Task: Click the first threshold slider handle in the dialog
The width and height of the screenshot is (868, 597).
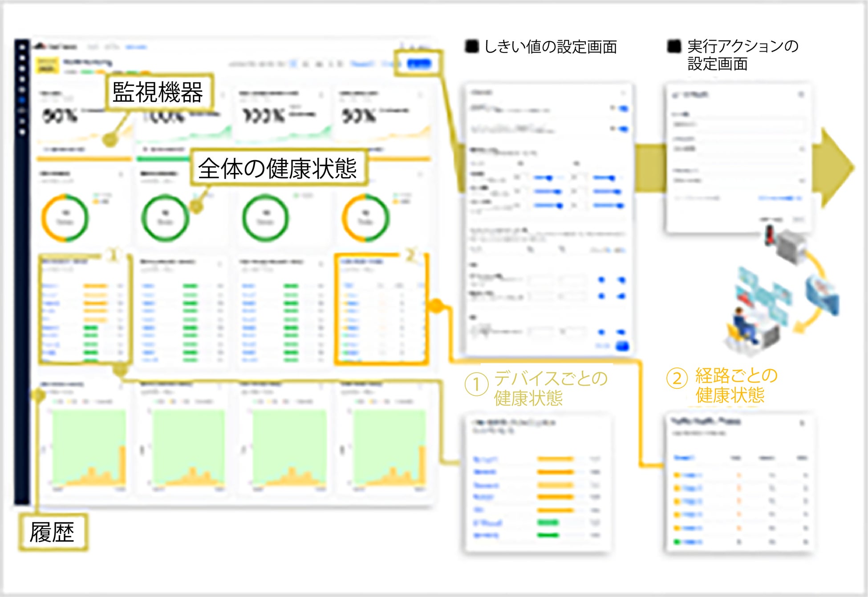Action: pyautogui.click(x=549, y=178)
